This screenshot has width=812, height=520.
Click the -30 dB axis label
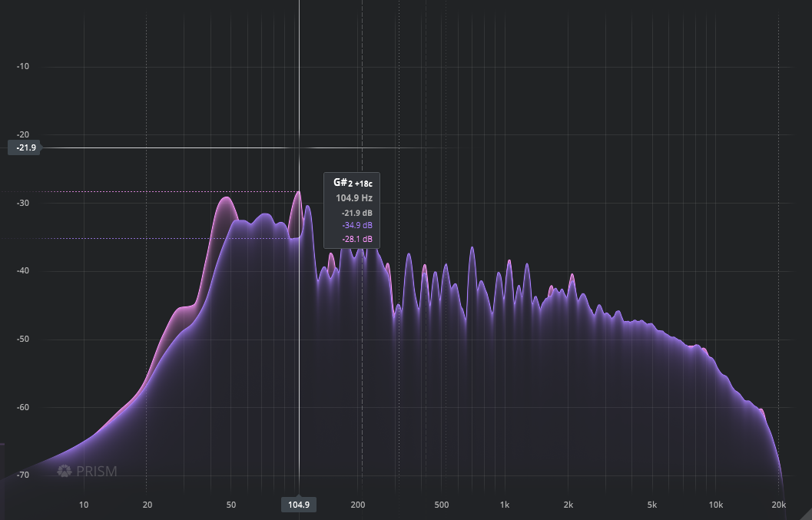pyautogui.click(x=23, y=203)
